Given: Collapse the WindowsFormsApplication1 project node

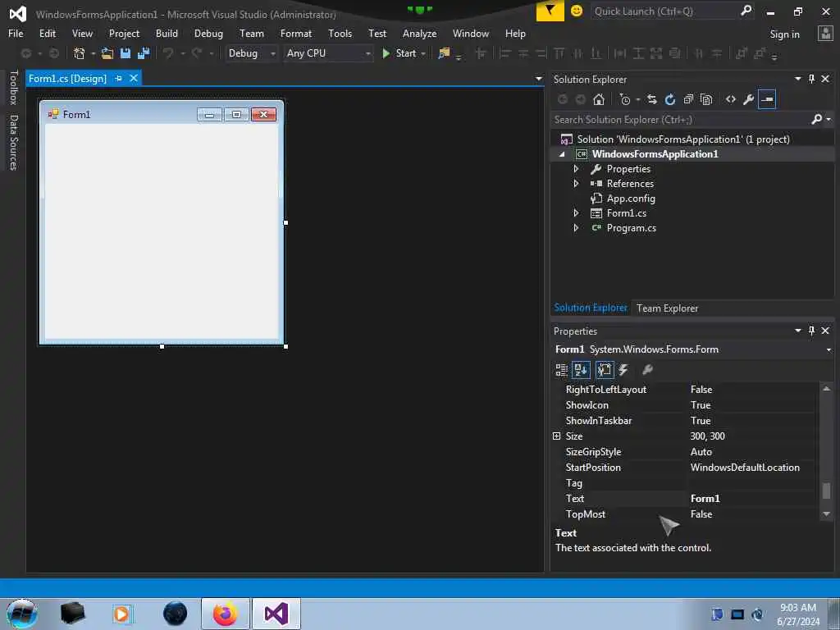Looking at the screenshot, I should coord(562,154).
